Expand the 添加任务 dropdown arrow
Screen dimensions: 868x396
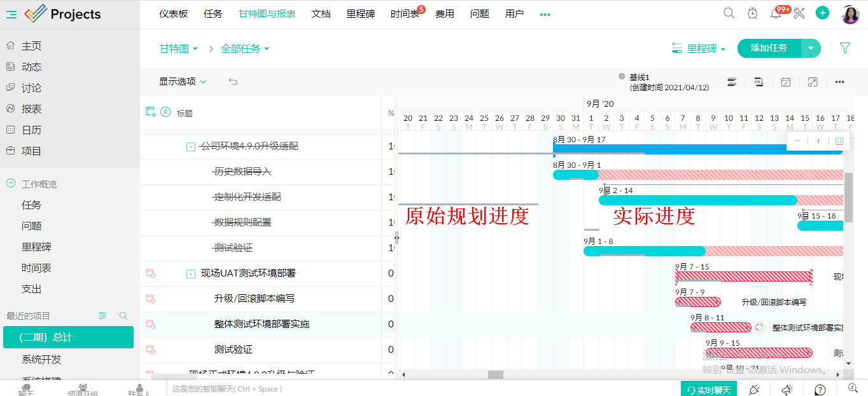tap(811, 48)
